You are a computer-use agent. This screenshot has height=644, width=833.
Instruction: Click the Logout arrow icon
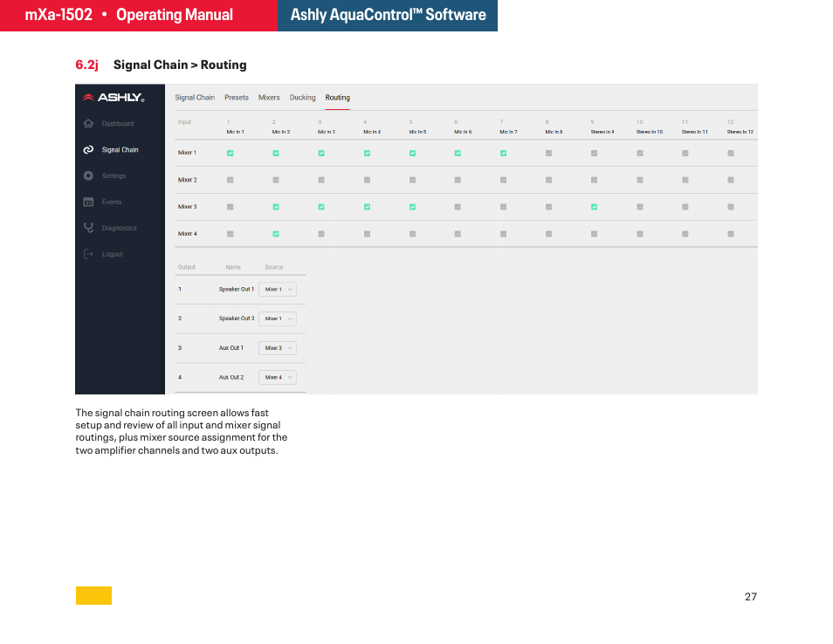pos(89,254)
